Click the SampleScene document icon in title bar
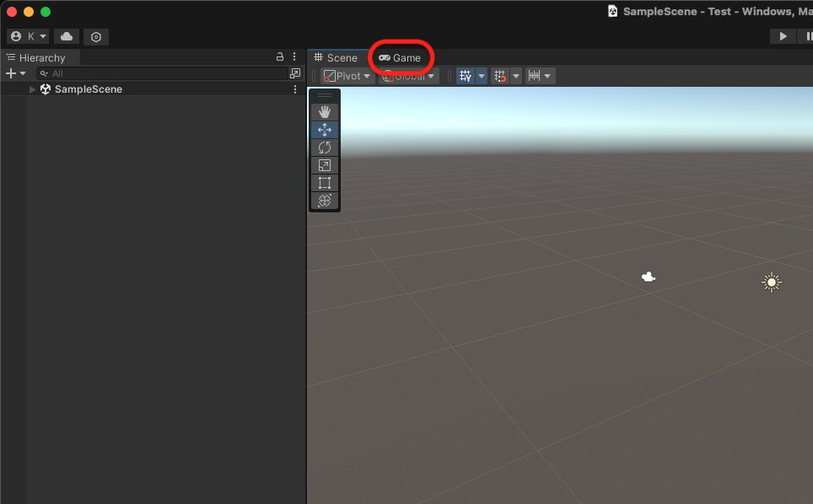 (612, 12)
